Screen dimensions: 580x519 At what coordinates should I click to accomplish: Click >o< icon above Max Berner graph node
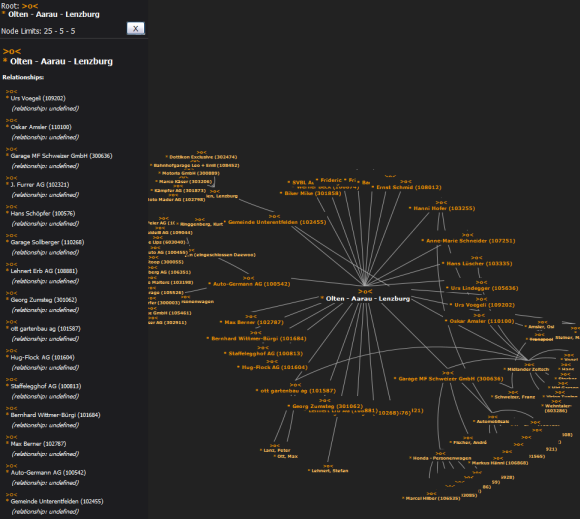(251, 317)
